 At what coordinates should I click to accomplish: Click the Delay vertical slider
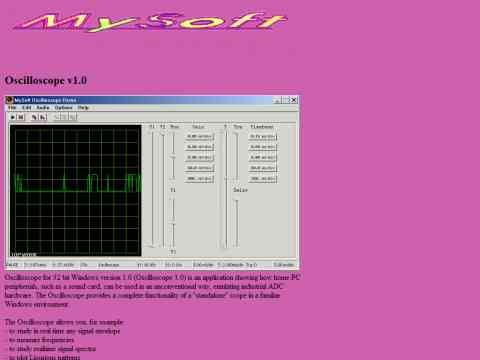coord(236,223)
